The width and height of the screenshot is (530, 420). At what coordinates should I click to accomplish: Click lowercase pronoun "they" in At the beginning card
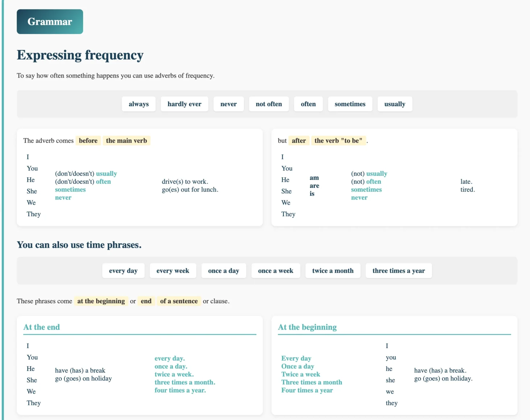click(392, 403)
